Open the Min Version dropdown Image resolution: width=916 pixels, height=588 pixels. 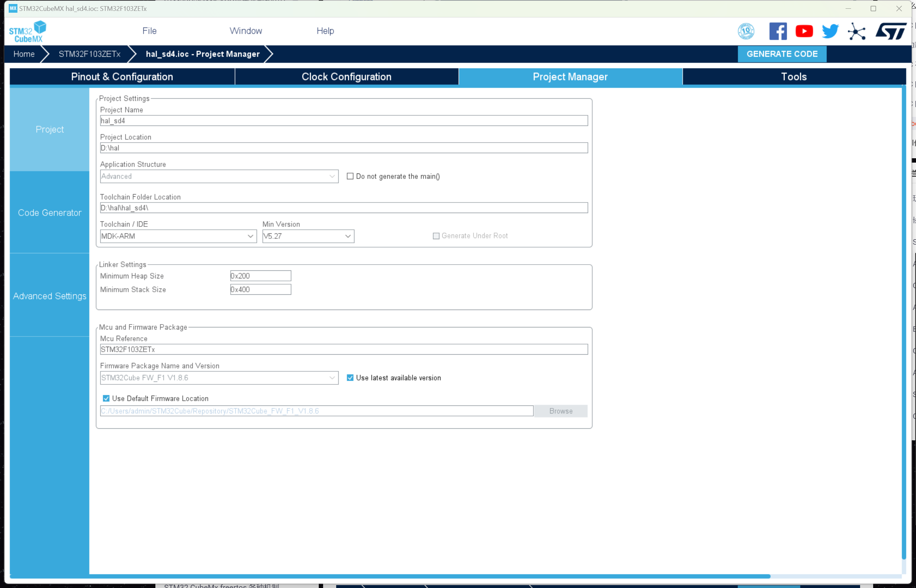click(x=308, y=236)
